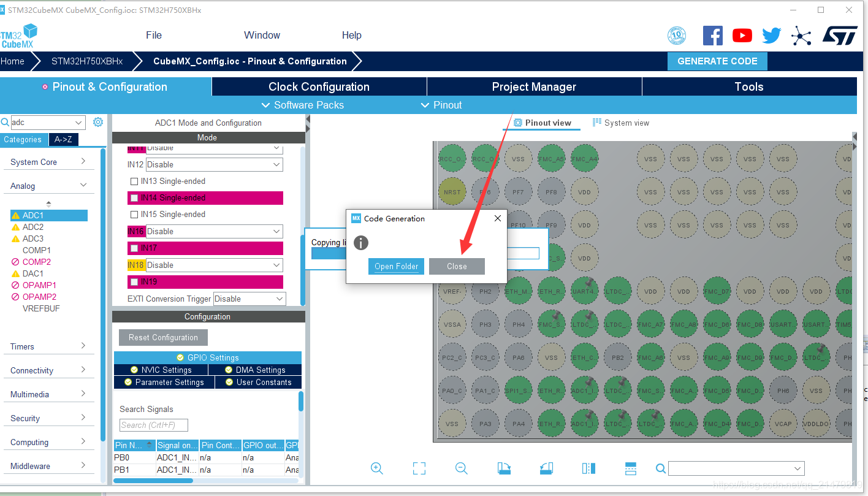The height and width of the screenshot is (496, 868).
Task: Click the pin search magnifier icon
Action: click(661, 468)
